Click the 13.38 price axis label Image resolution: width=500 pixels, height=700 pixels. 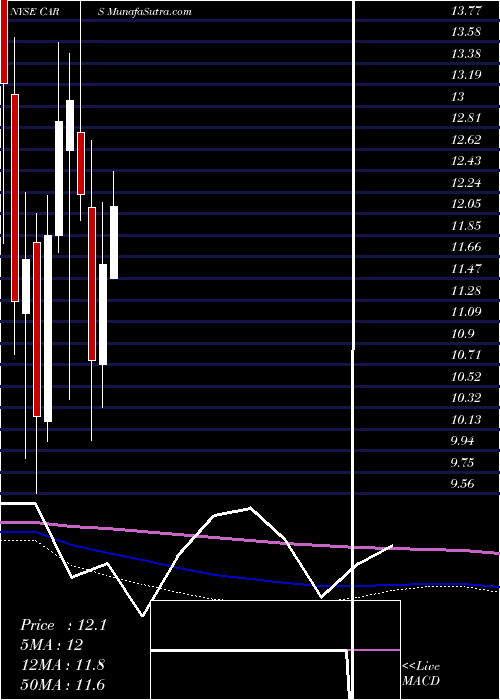pos(467,54)
